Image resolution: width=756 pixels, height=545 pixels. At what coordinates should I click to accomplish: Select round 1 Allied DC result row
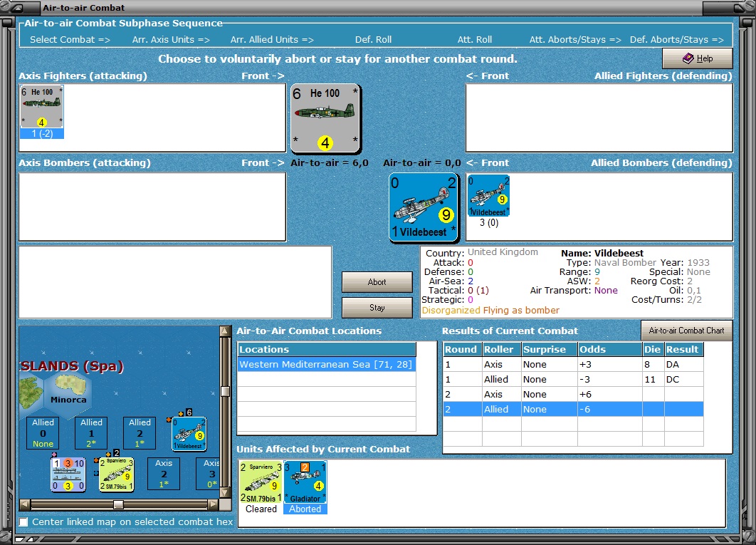click(573, 380)
